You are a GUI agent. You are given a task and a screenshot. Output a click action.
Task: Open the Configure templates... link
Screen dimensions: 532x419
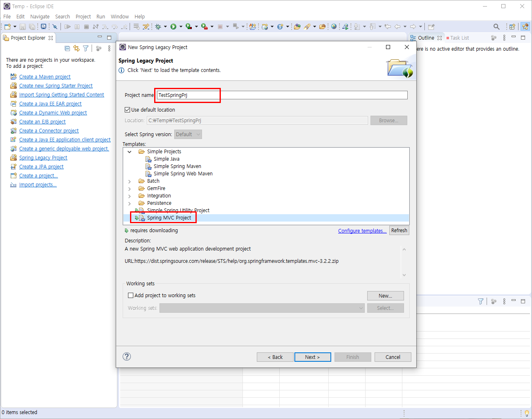coord(362,231)
